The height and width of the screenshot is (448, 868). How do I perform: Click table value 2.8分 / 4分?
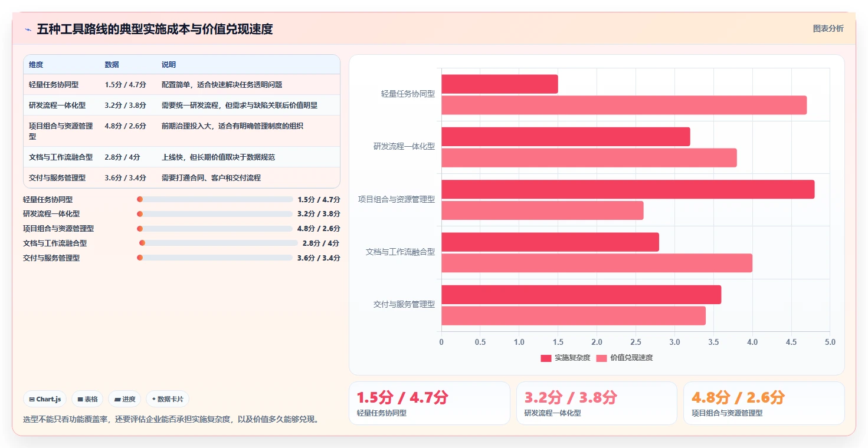point(122,157)
